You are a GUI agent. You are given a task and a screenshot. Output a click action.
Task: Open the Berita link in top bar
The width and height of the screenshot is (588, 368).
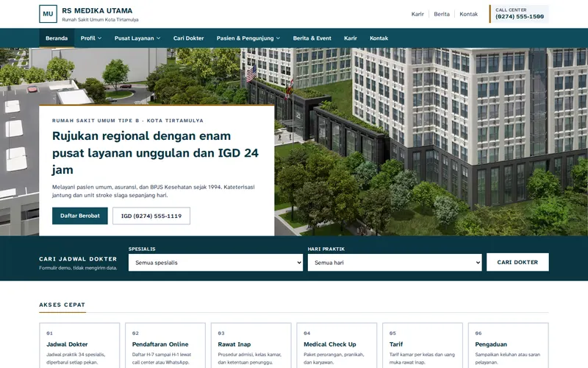442,14
